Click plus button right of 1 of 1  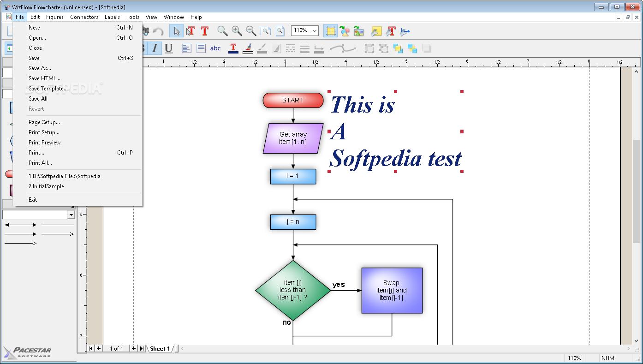point(134,348)
